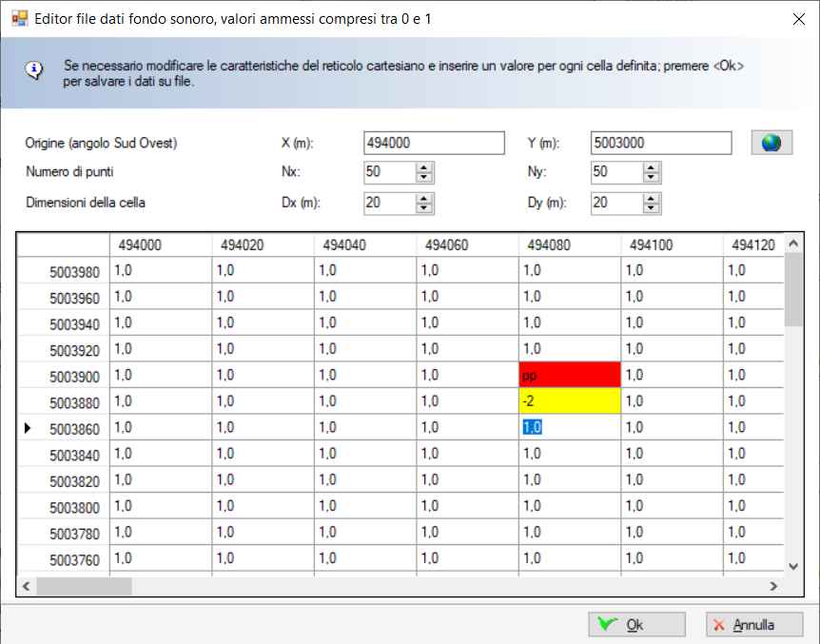
Task: Increase Dy (m) with up arrow
Action: tap(651, 198)
